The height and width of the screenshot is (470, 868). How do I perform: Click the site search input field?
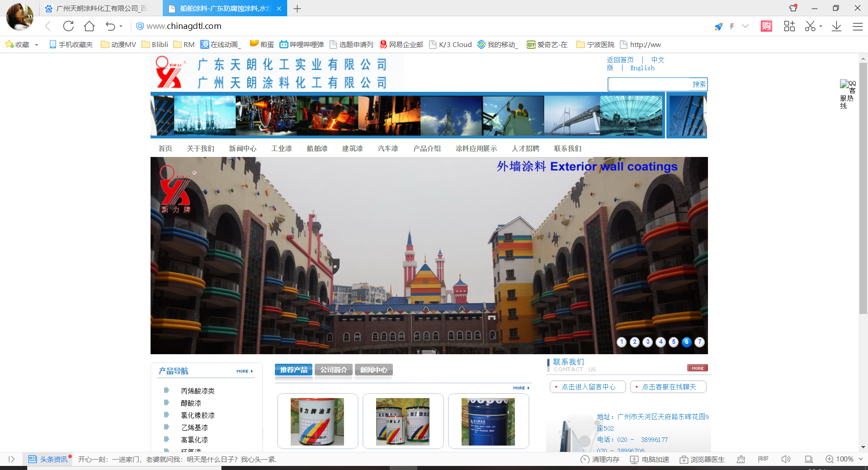click(x=649, y=84)
